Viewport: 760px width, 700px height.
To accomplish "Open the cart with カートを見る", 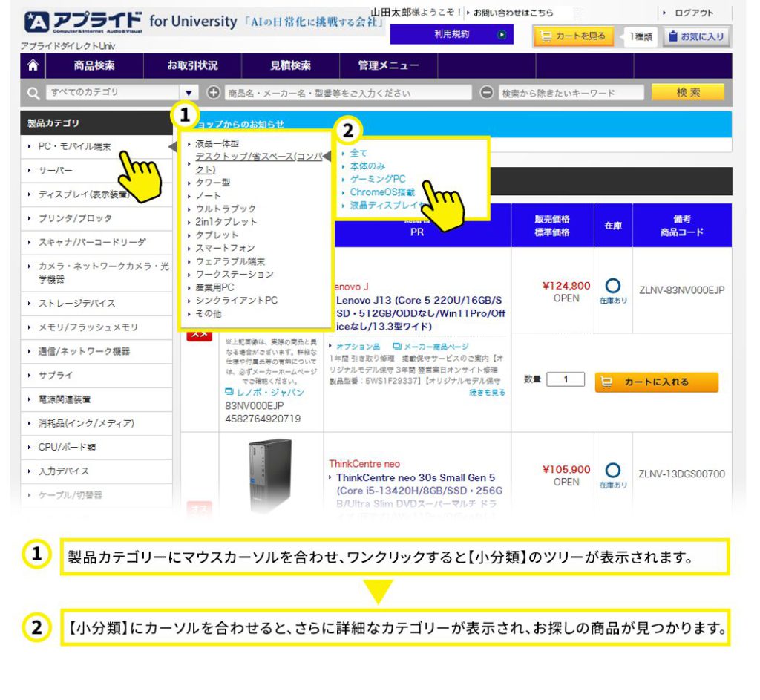I will tap(573, 36).
